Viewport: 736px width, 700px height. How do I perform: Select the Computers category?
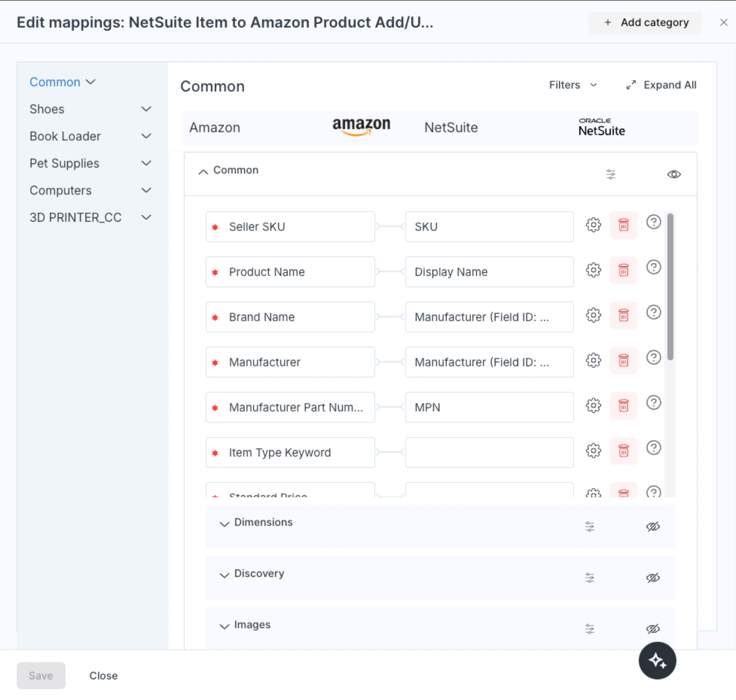pyautogui.click(x=61, y=191)
